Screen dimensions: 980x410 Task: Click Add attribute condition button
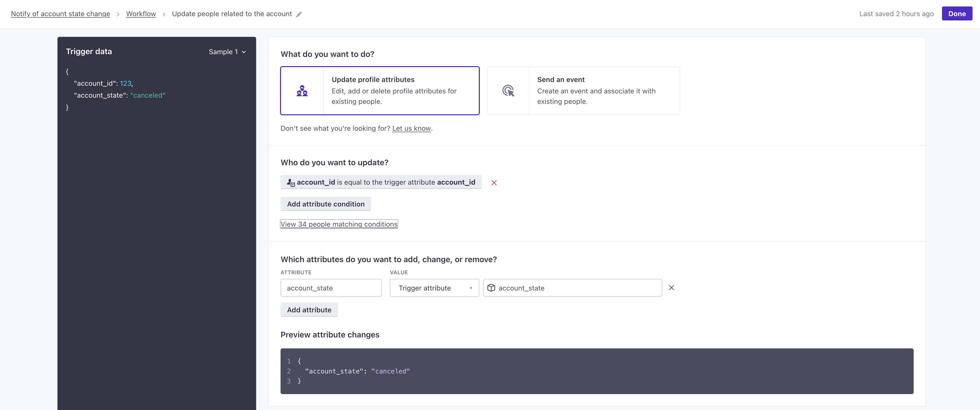point(326,204)
